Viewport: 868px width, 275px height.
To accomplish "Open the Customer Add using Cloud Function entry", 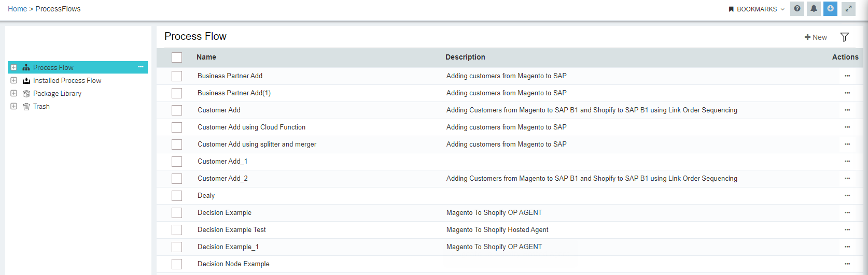I will [x=251, y=127].
